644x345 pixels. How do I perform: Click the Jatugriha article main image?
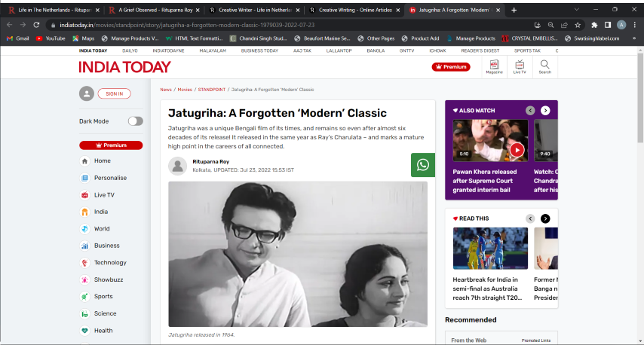point(298,255)
